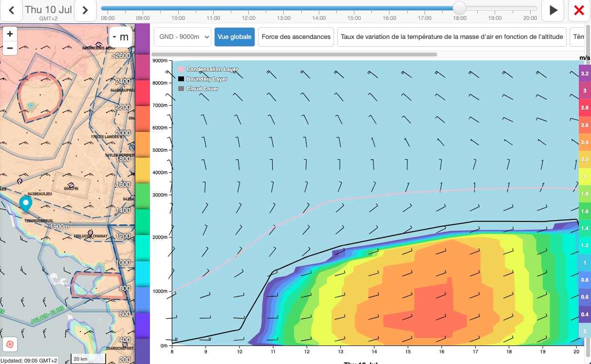Click the Cloud Cover legend swatch
Screen dimensions: 591x364
tap(181, 89)
